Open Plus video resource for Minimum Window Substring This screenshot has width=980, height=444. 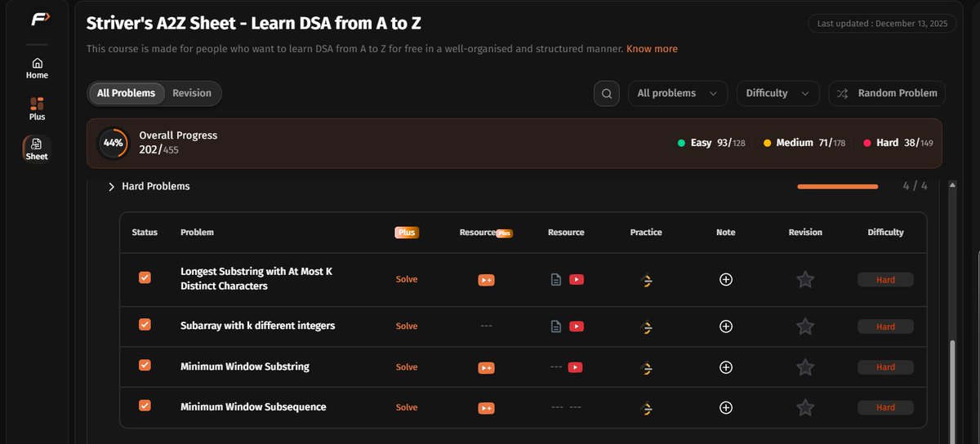[486, 368]
